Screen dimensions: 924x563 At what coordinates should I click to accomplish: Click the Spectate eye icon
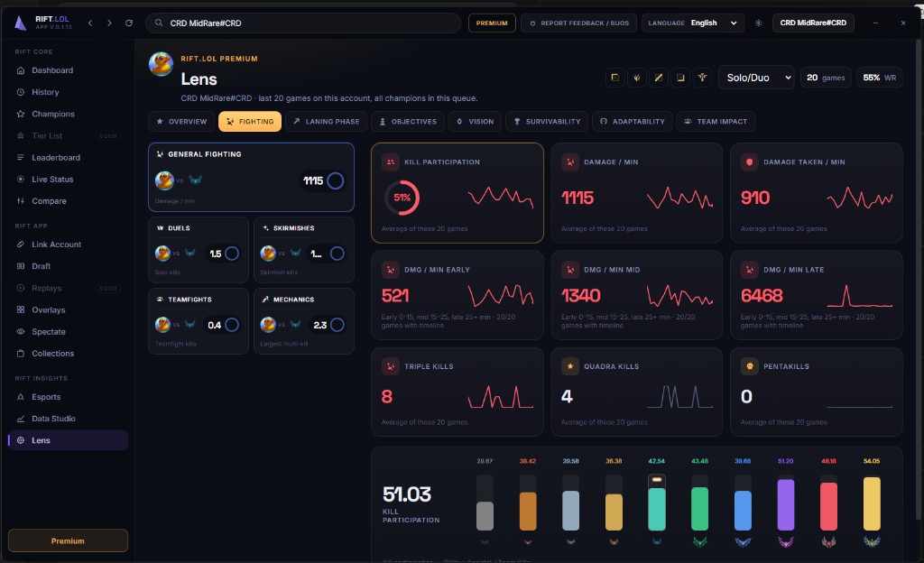pyautogui.click(x=21, y=331)
